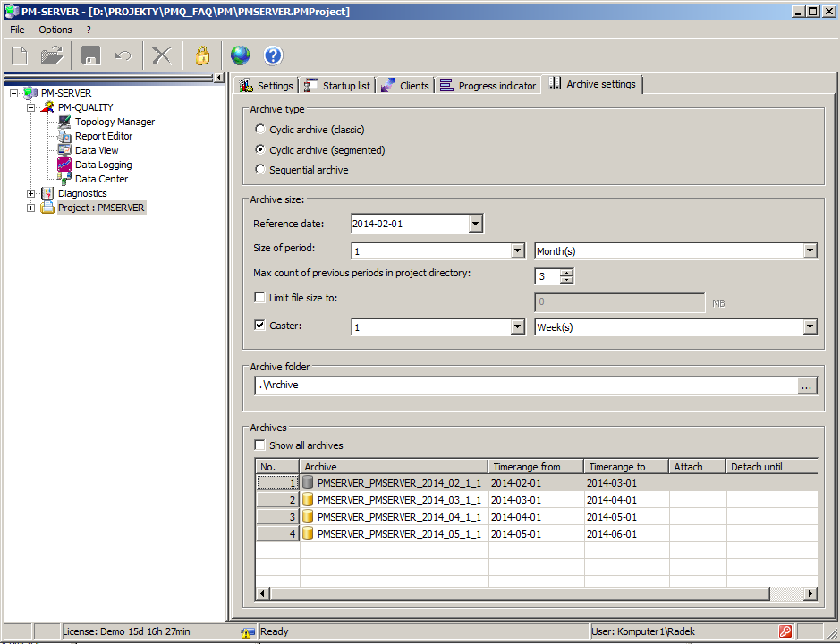The image size is (840, 644).
Task: Open the Month(s) period unit dropdown
Action: [x=810, y=250]
